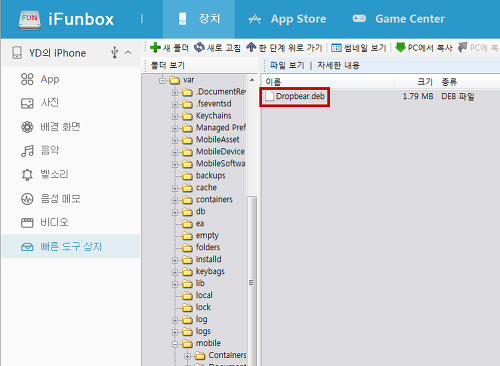
Task: Select 빠른 도구 상자 in the sidebar
Action: 71,246
